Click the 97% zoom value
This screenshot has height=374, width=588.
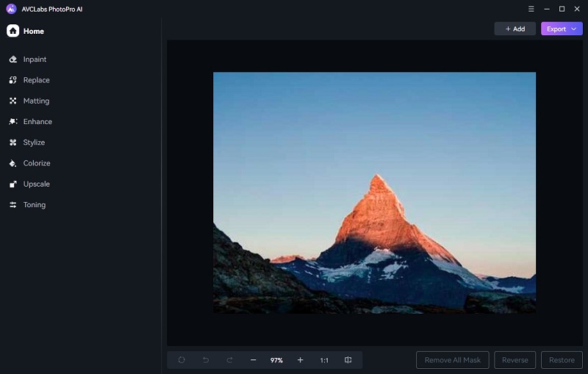pyautogui.click(x=276, y=360)
